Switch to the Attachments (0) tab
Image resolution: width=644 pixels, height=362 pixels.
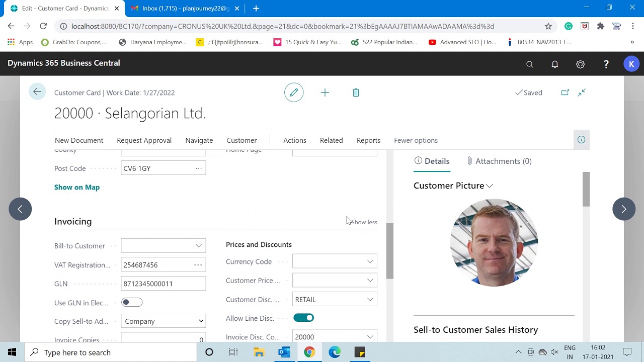tap(499, 161)
